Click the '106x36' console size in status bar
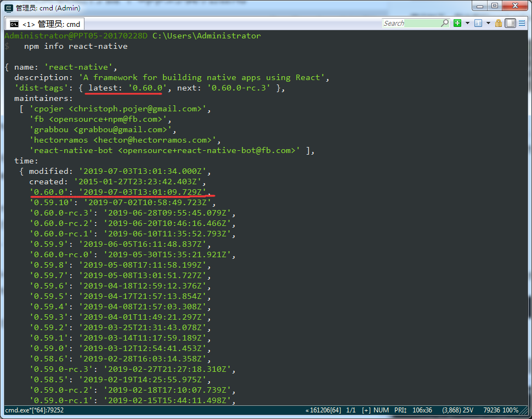The height and width of the screenshot is (419, 532). (x=422, y=410)
